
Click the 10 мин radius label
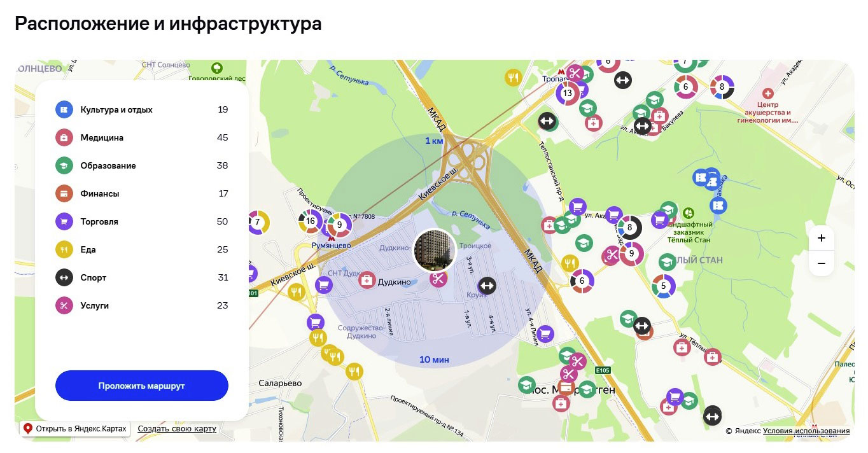434,360
